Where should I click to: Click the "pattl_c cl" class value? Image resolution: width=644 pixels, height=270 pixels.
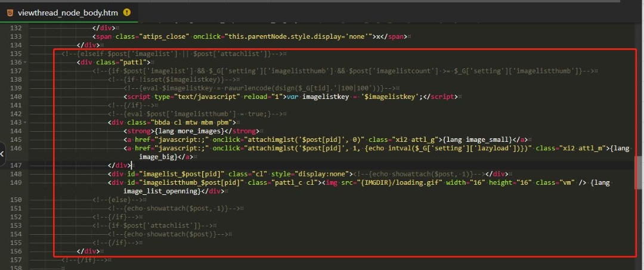point(293,182)
